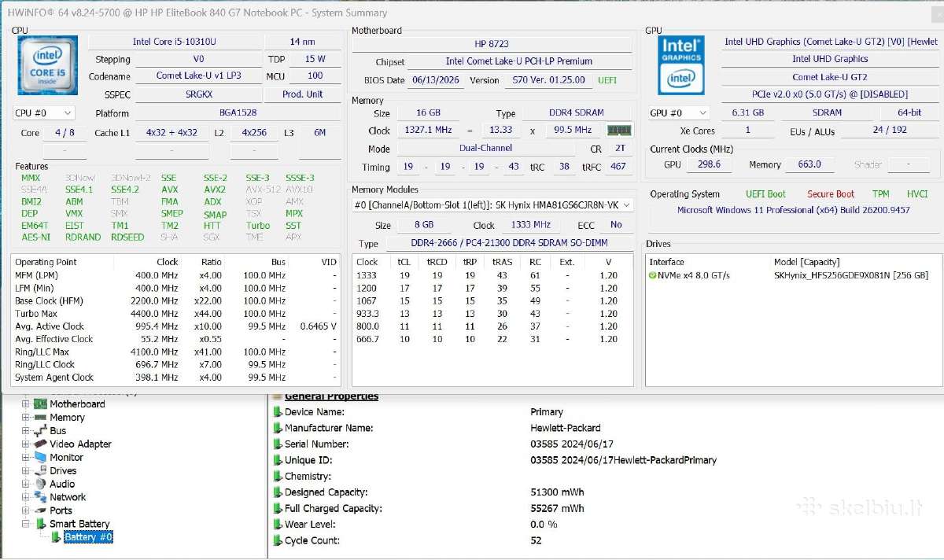Select Battery #0 in the tree
The height and width of the screenshot is (560, 944).
pyautogui.click(x=89, y=537)
